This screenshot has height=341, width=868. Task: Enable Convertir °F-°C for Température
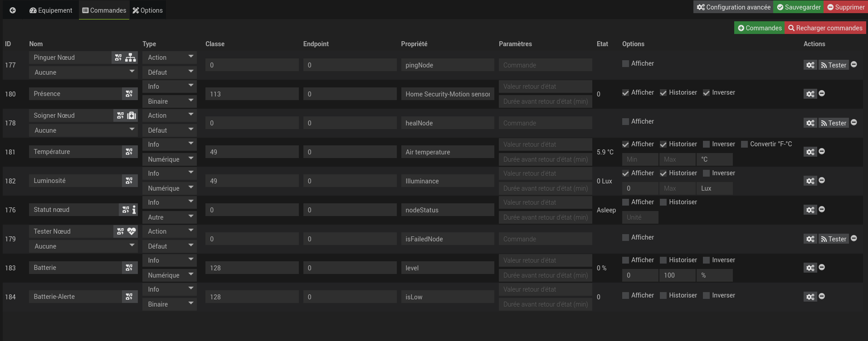744,144
